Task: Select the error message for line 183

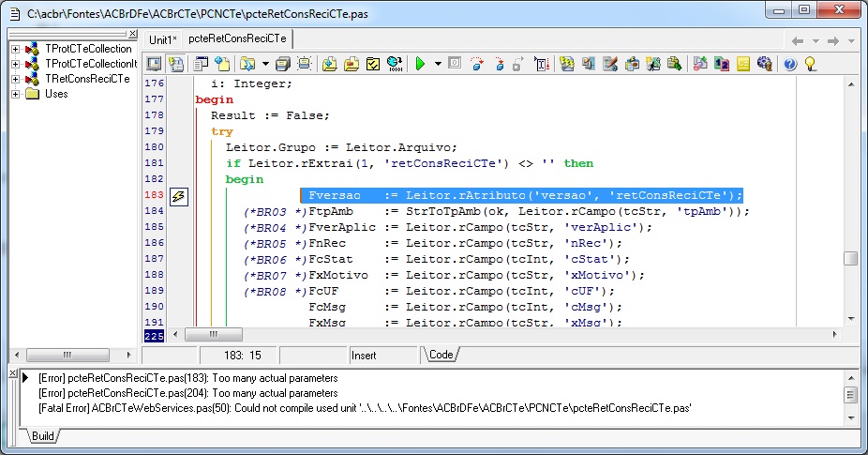Action: point(188,378)
